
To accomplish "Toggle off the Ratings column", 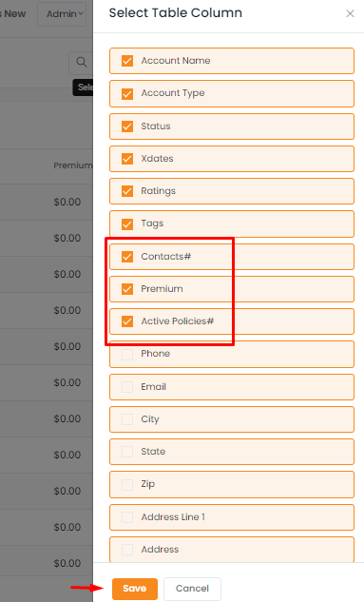I will click(127, 191).
